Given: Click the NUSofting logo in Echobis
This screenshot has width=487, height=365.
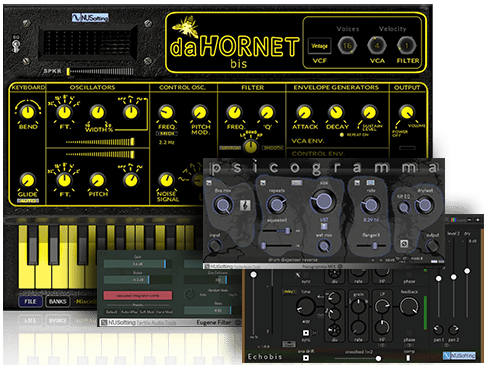Looking at the screenshot, I should pyautogui.click(x=459, y=356).
